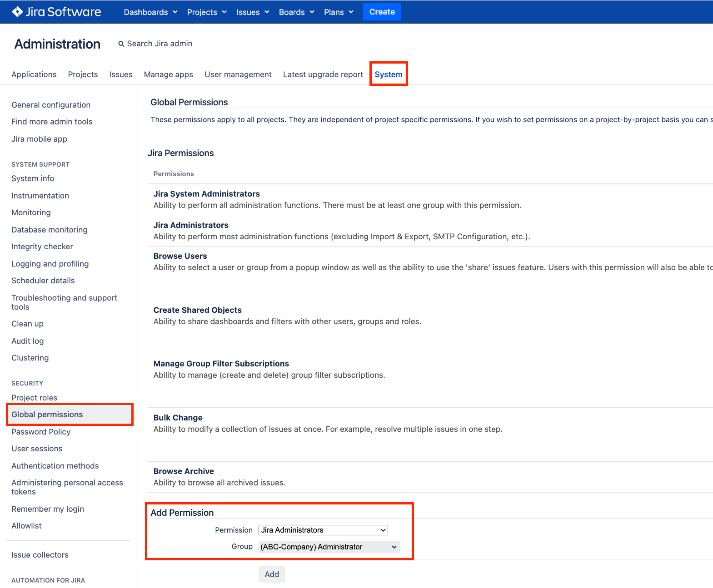Screen dimensions: 713x588
Task: Open User sessions page
Action: (37, 449)
